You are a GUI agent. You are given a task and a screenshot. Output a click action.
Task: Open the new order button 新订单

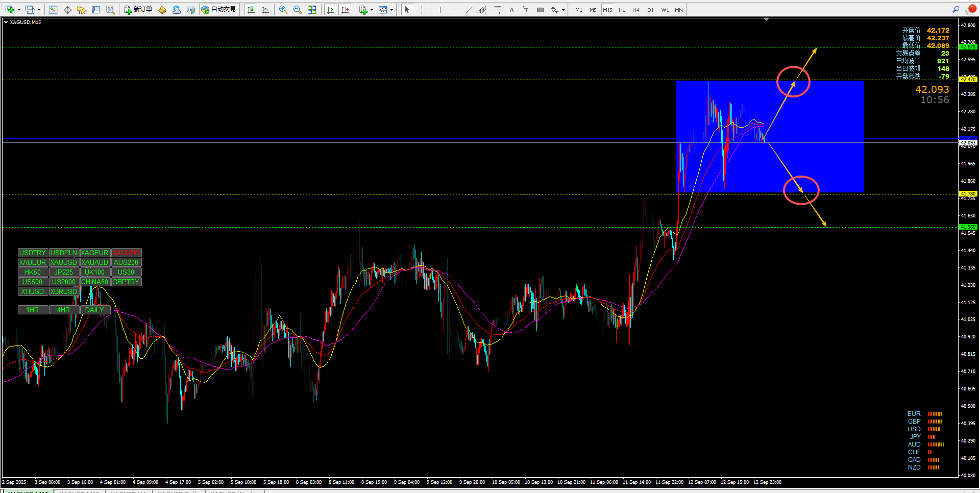(x=138, y=10)
